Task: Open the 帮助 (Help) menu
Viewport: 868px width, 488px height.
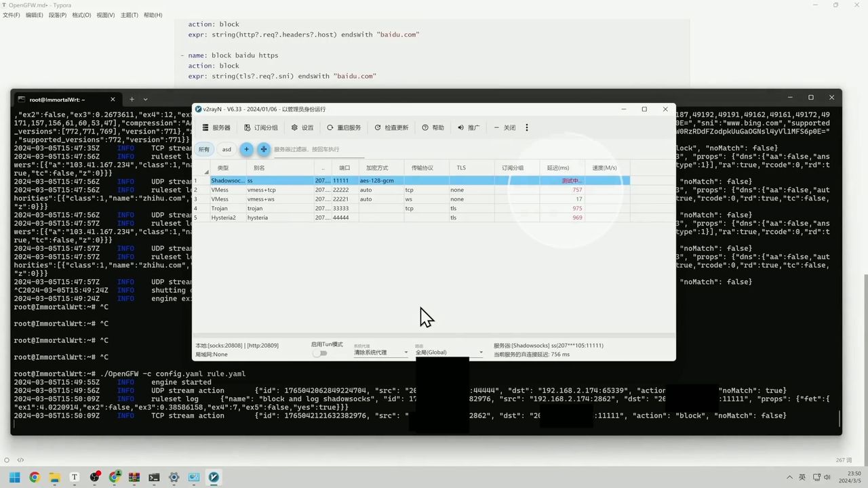Action: click(x=433, y=127)
